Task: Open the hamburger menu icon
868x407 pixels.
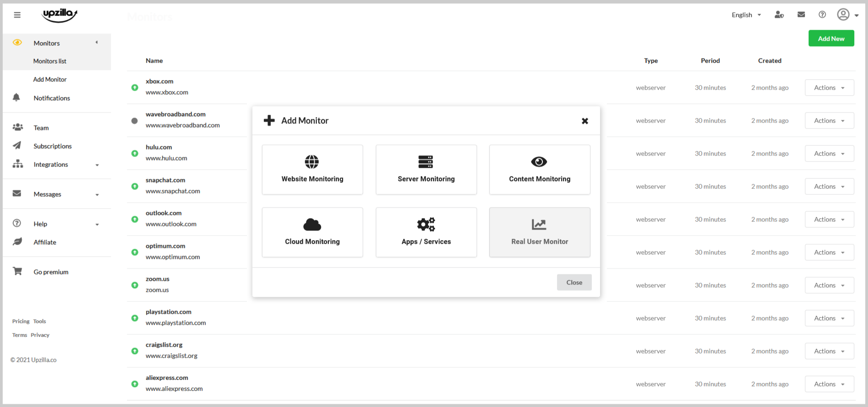Action: click(17, 15)
